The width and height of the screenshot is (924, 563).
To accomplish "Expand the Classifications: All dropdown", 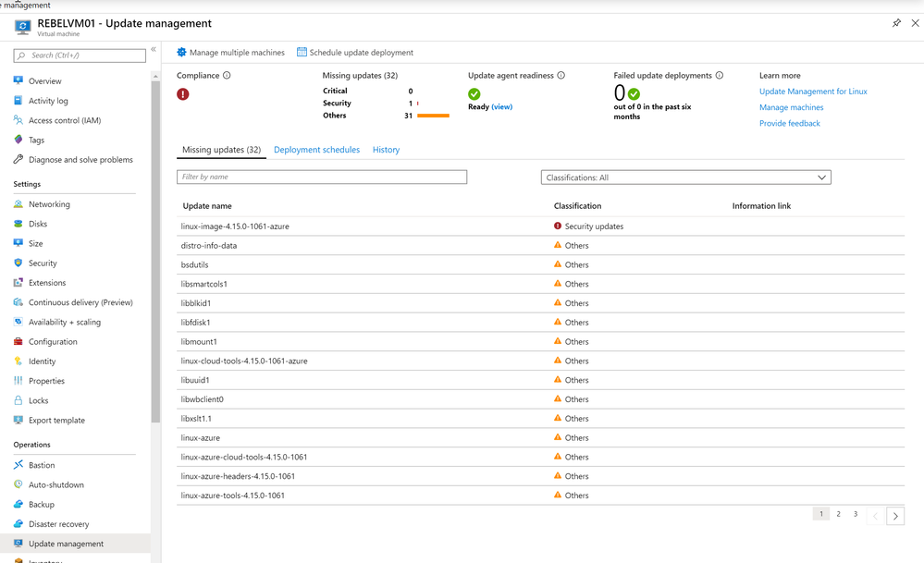I will coord(686,177).
